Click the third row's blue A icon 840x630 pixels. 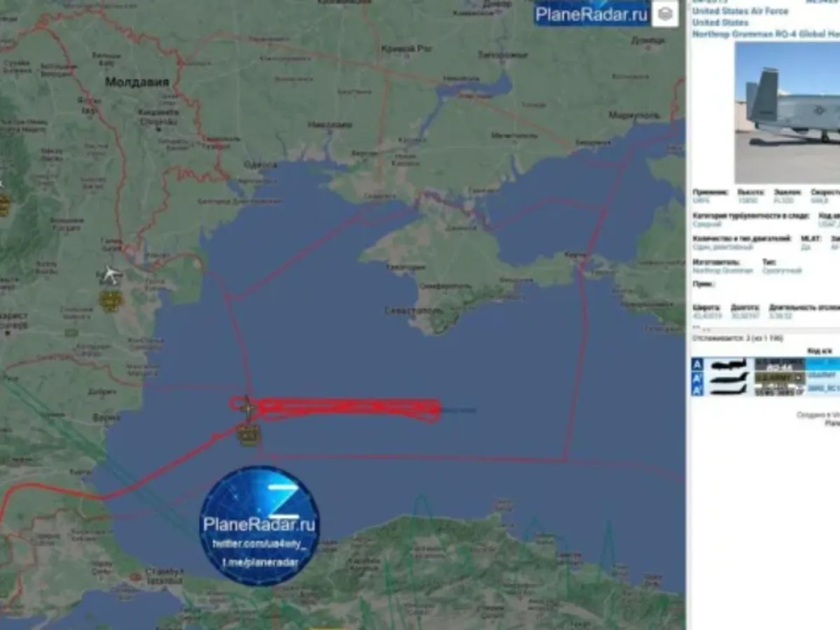click(697, 389)
